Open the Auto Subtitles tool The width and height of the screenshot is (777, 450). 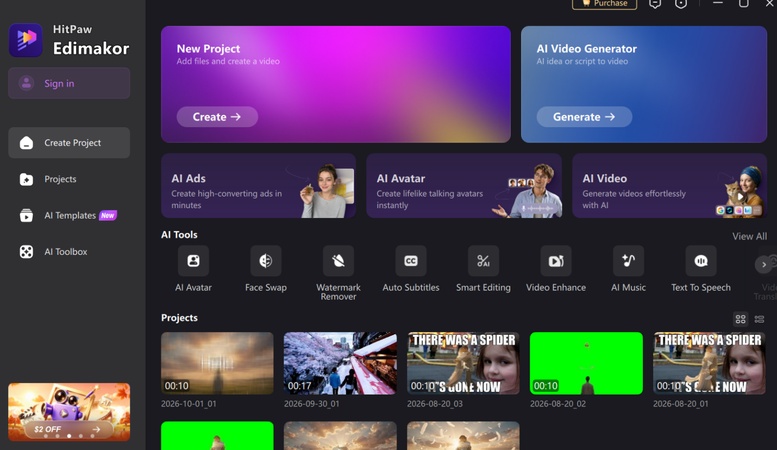tap(411, 261)
